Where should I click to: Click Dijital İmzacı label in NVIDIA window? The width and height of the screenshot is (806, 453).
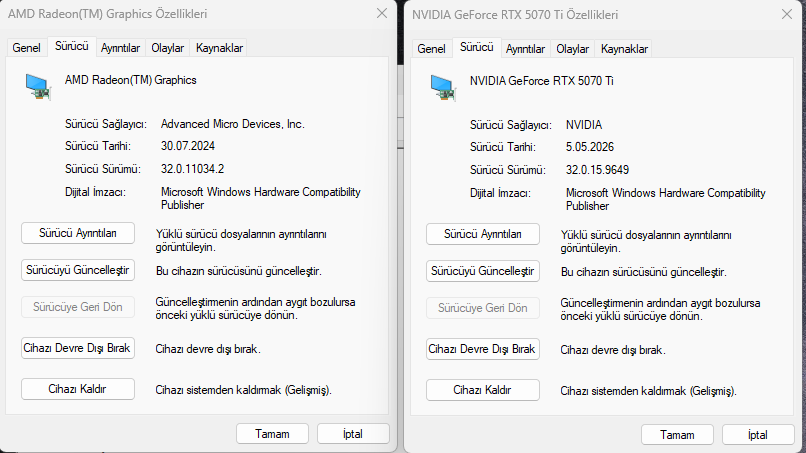pyautogui.click(x=500, y=193)
